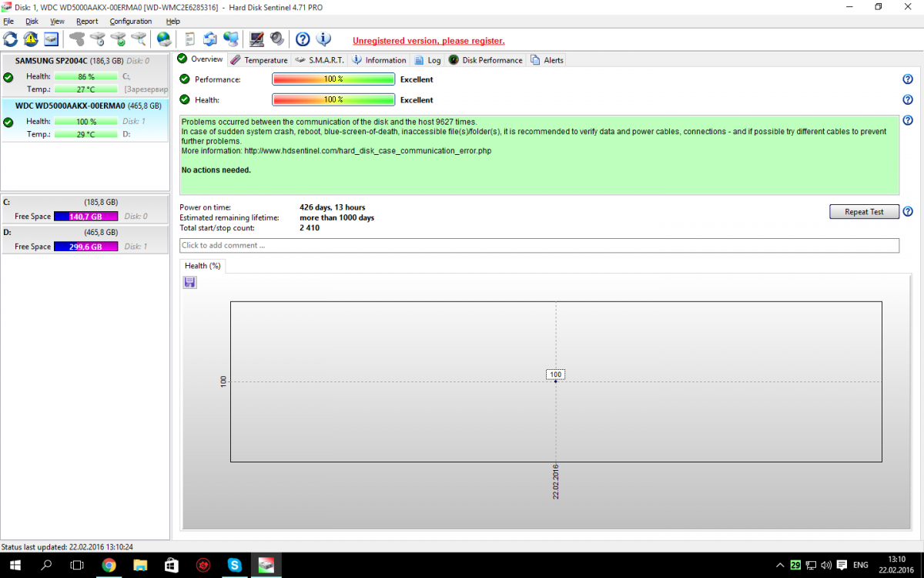
Task: Save the health chart with floppy icon
Action: click(190, 283)
